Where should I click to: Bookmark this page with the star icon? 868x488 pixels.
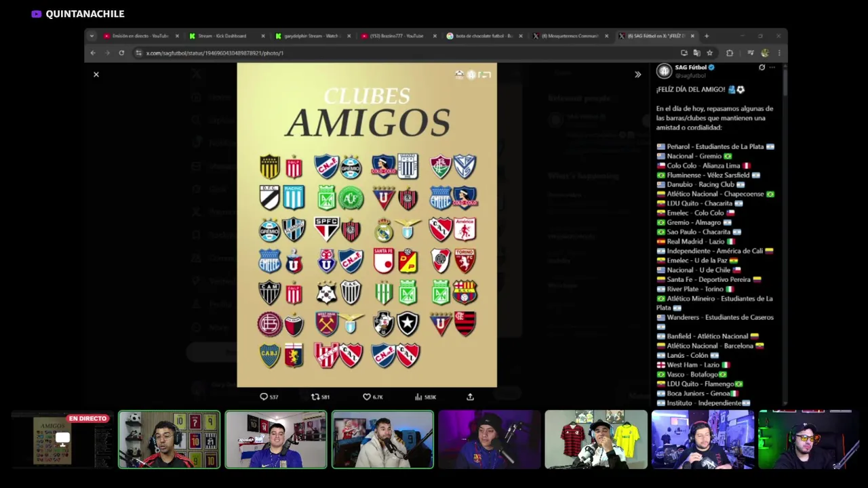[709, 53]
